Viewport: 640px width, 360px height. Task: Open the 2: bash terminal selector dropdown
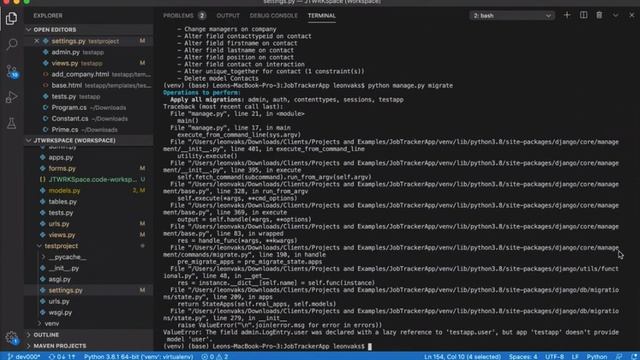[512, 16]
